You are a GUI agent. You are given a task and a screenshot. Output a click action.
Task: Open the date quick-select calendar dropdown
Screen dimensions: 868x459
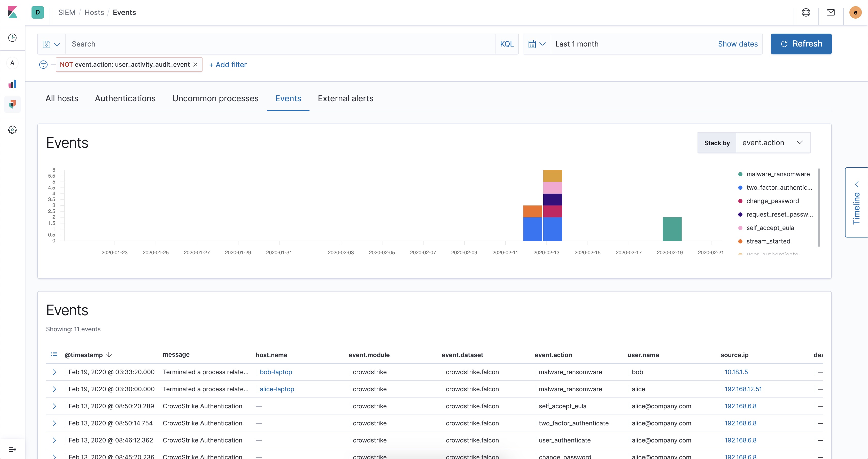[537, 44]
